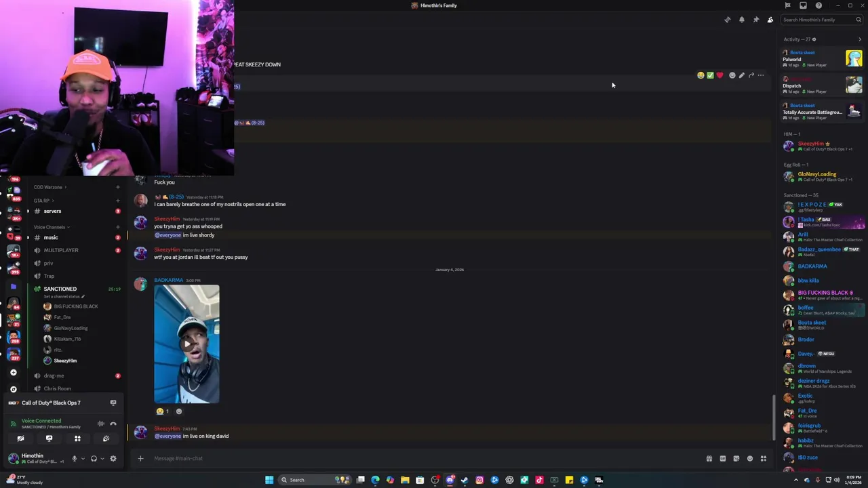868x488 pixels.
Task: Join the drag-me voice channel
Action: click(76, 375)
